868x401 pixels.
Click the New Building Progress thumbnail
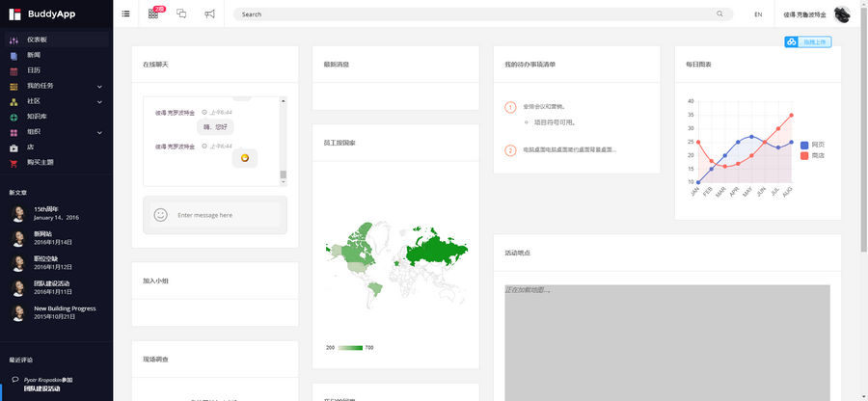pos(18,313)
